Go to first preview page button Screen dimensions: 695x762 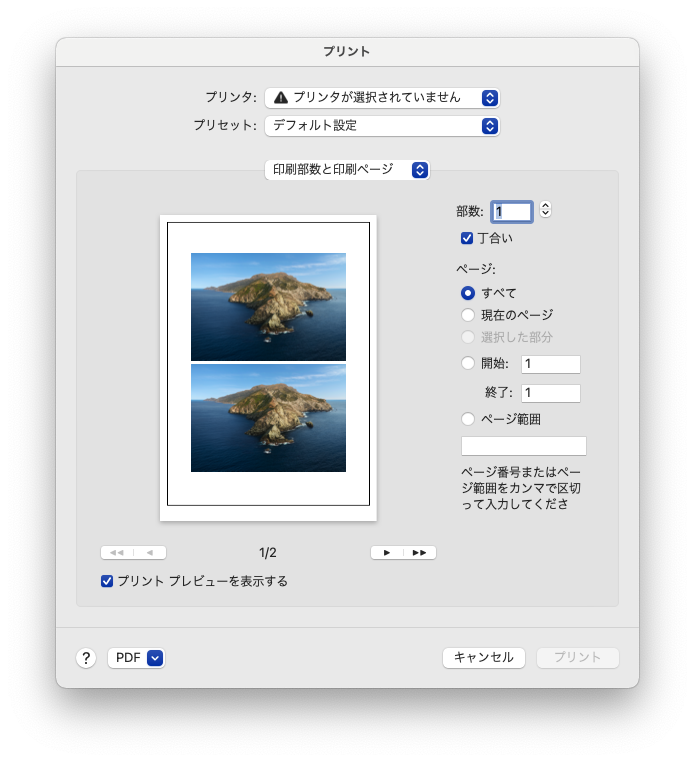(117, 553)
